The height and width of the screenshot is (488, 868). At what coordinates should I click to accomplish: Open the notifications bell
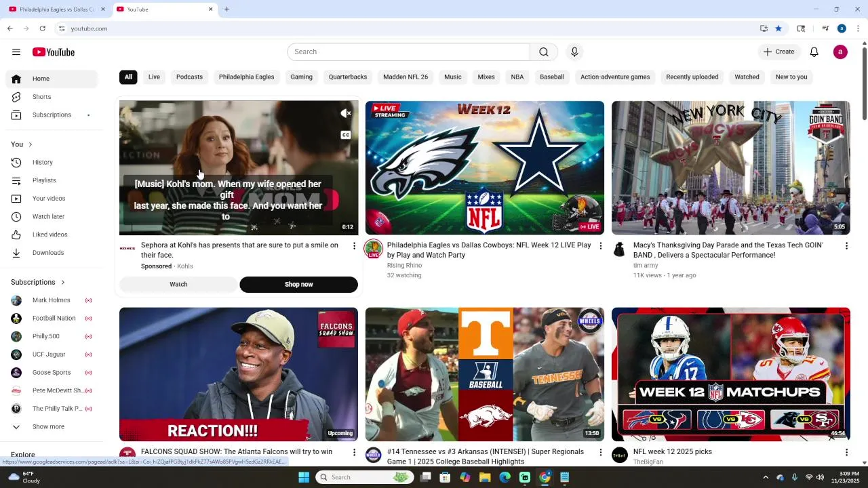[x=814, y=52]
